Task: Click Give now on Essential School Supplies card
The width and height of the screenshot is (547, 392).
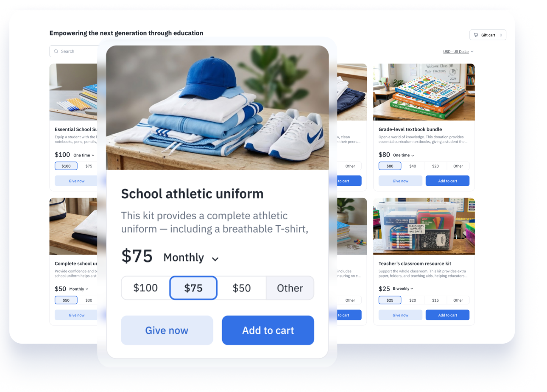Action: pos(76,181)
